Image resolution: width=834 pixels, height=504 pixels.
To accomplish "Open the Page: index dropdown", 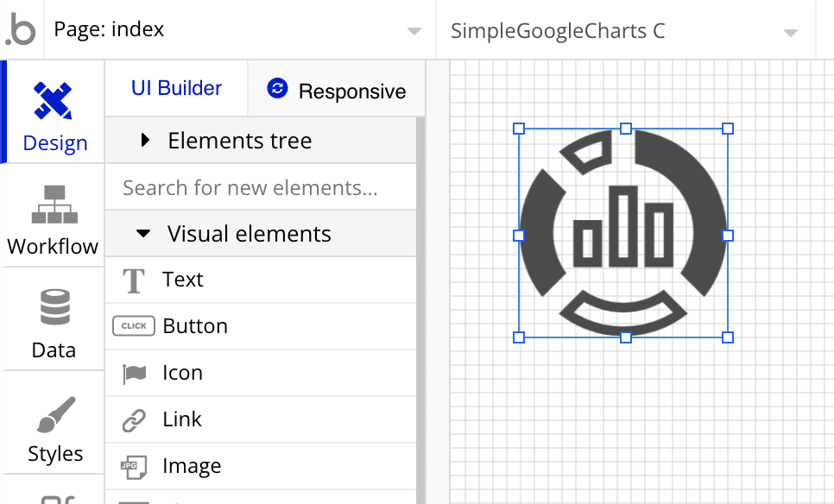I will [237, 30].
